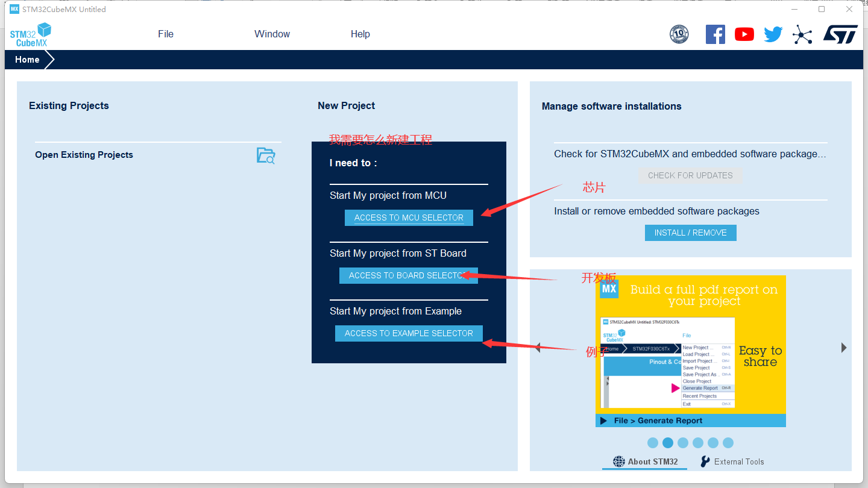The width and height of the screenshot is (868, 488).
Task: Click Start My project from ST Board text
Action: click(x=398, y=253)
